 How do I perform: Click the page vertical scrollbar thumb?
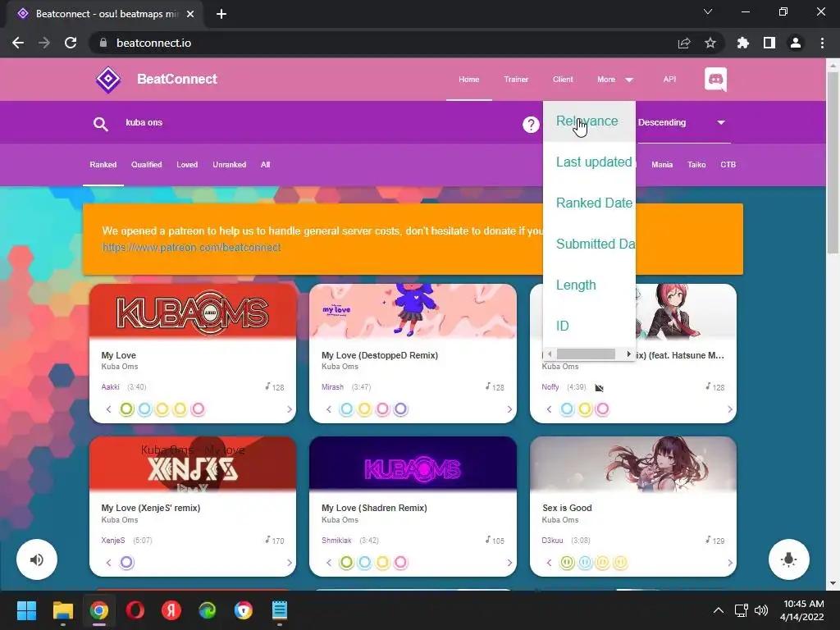pos(833,162)
